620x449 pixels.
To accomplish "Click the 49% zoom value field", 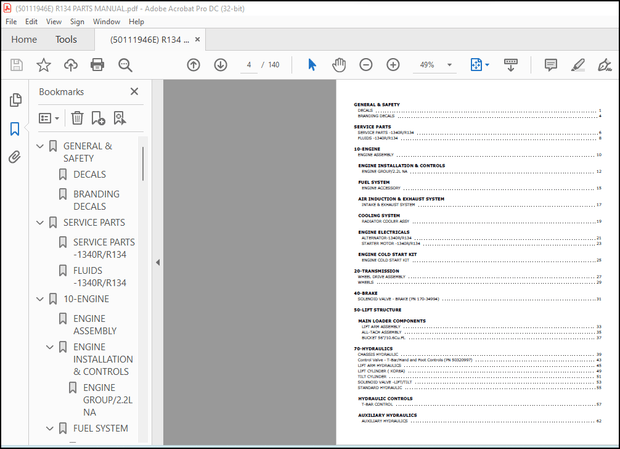I will pos(427,65).
